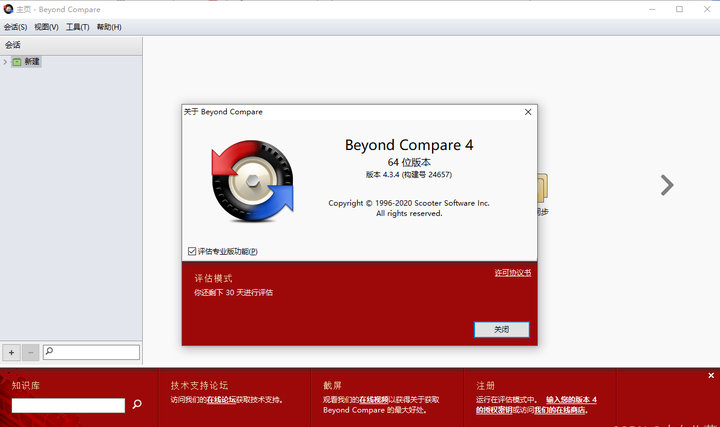Open the 视图(V) menu
The height and width of the screenshot is (427, 720).
pos(46,27)
